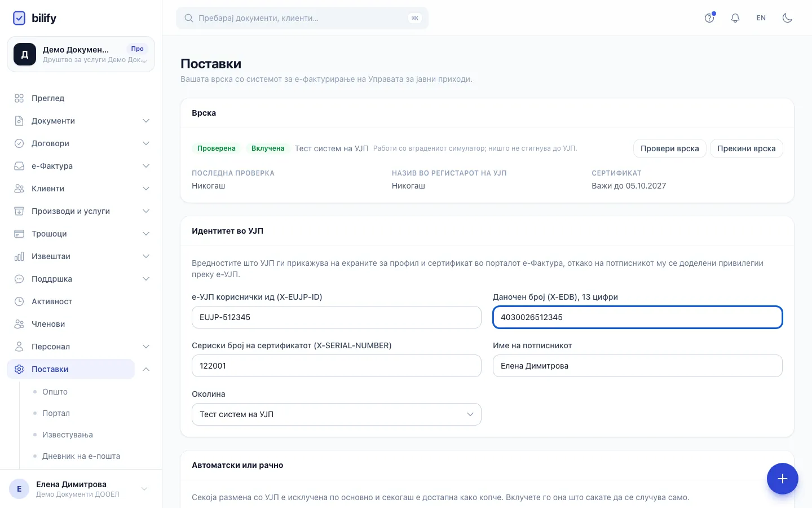This screenshot has height=508, width=812.
Task: Click the Персонал person icon
Action: (x=19, y=347)
